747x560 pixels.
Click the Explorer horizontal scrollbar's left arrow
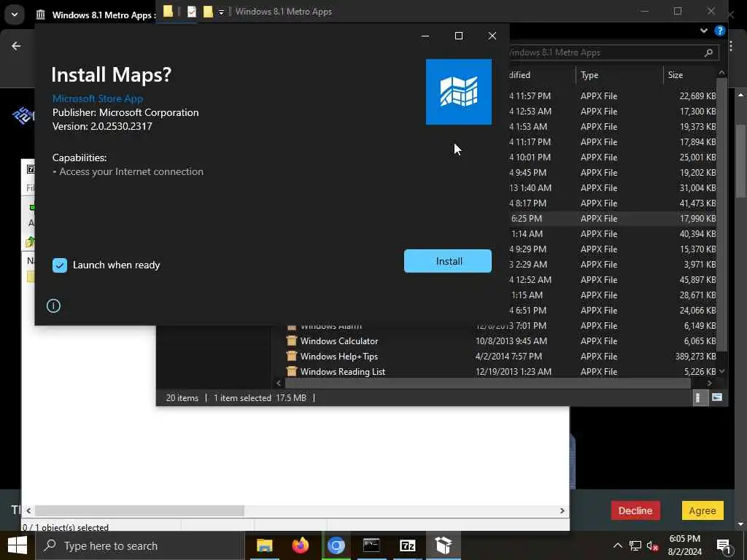click(279, 383)
